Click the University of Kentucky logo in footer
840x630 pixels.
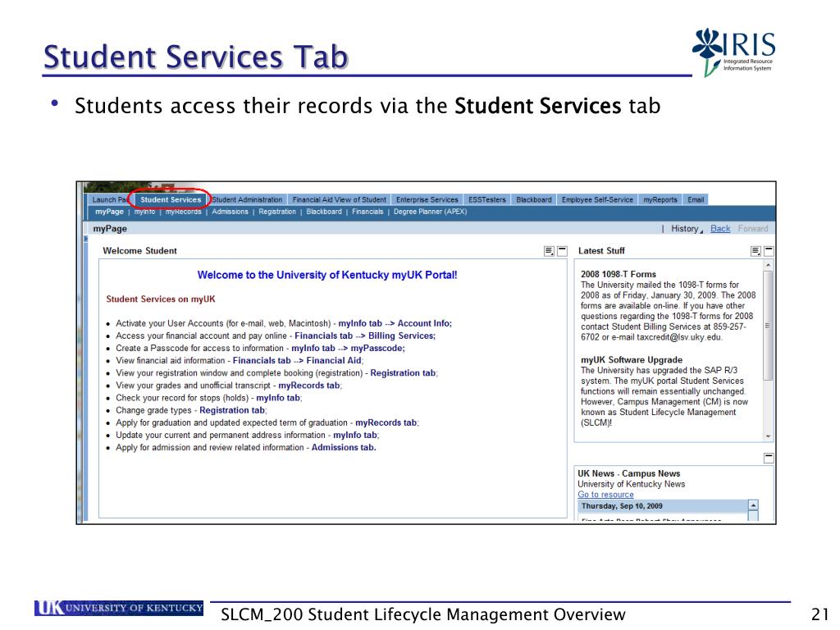tap(119, 608)
